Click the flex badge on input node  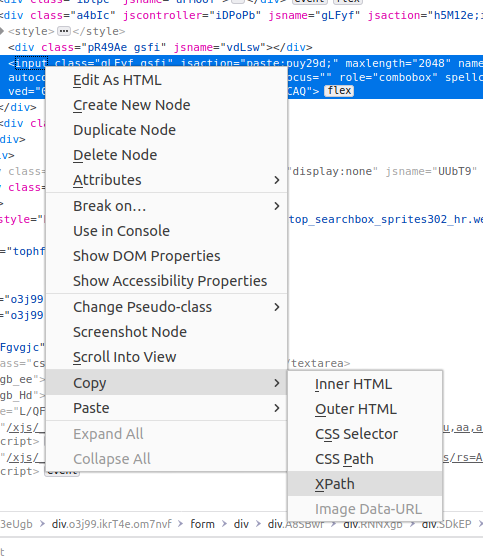coord(339,91)
